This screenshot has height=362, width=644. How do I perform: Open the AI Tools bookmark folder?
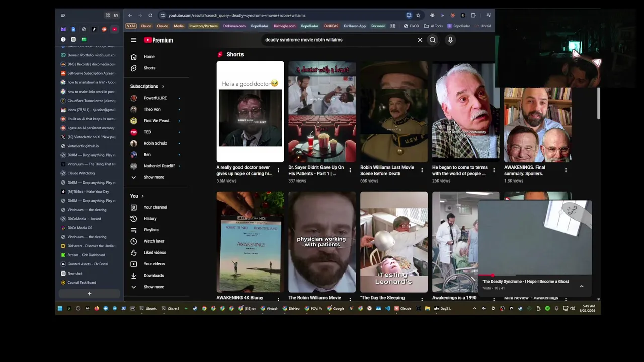pyautogui.click(x=434, y=26)
